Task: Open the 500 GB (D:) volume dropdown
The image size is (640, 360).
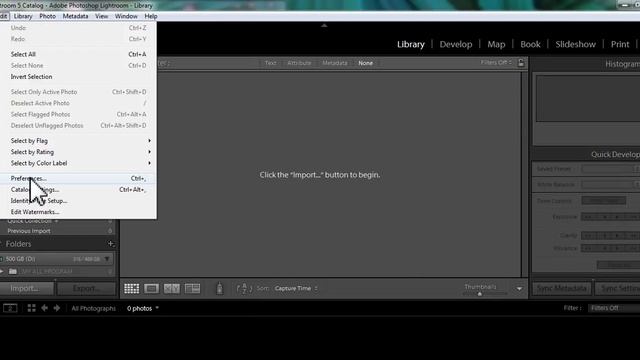Action: [107, 259]
